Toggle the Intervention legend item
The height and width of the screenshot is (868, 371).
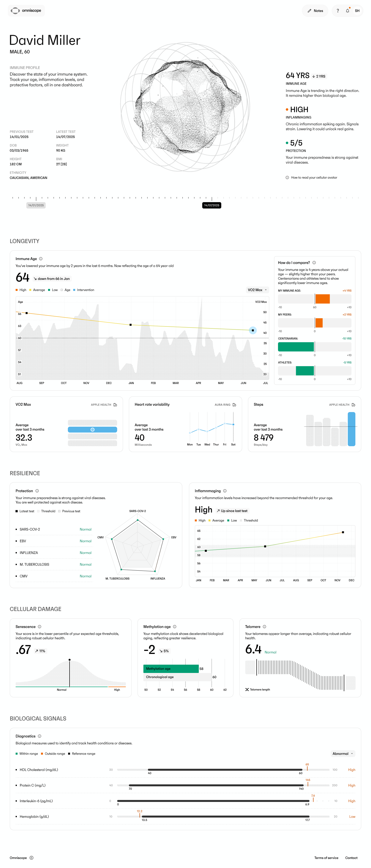click(84, 290)
